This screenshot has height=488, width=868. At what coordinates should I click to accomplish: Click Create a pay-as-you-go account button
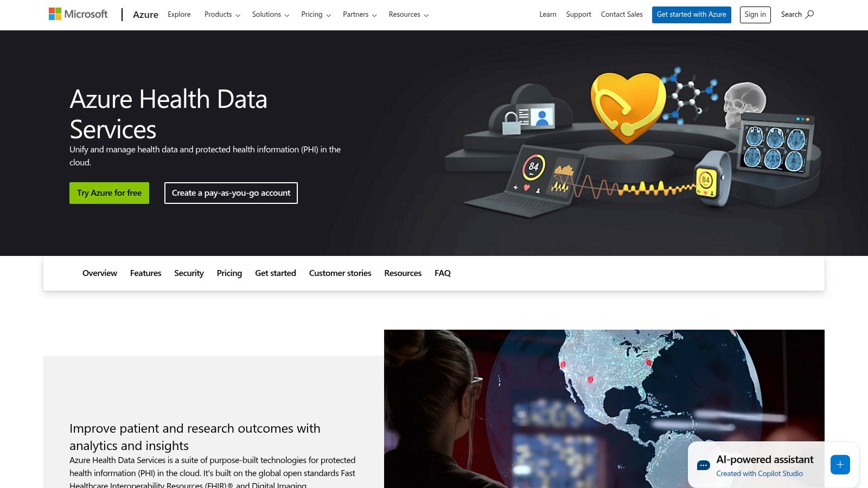click(231, 193)
